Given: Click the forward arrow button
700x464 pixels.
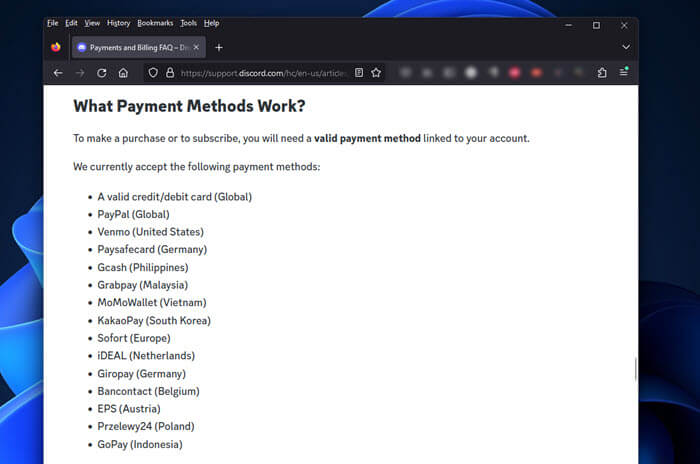Looking at the screenshot, I should coord(80,73).
